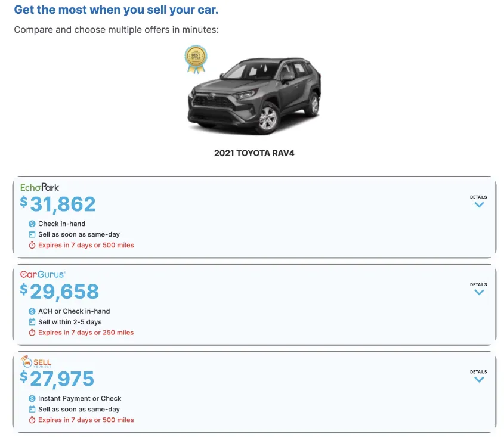
Task: Click the clock icon on EchoPark's expiration line
Action: coord(32,245)
